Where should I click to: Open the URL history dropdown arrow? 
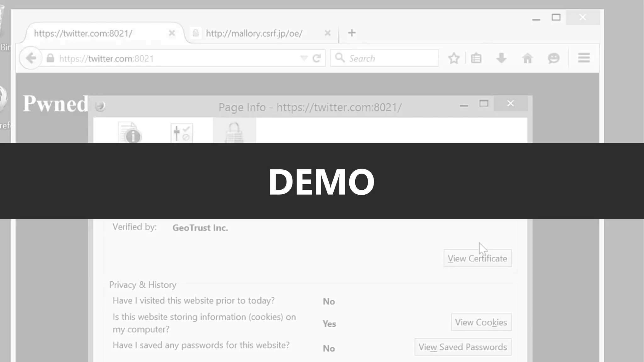[304, 58]
